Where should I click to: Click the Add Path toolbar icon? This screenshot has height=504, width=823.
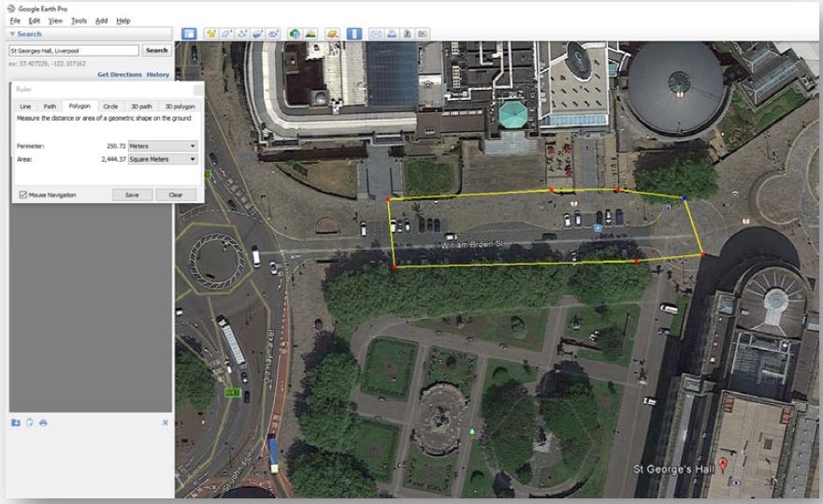click(242, 34)
